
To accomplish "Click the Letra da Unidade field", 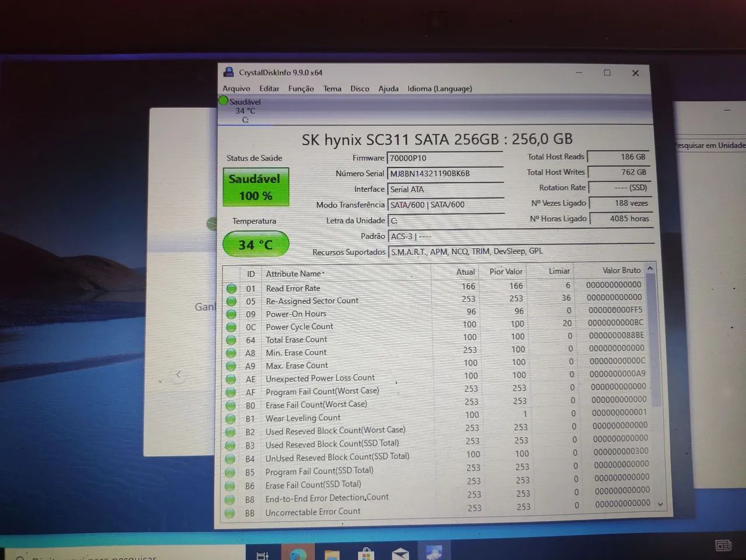I will 446,221.
